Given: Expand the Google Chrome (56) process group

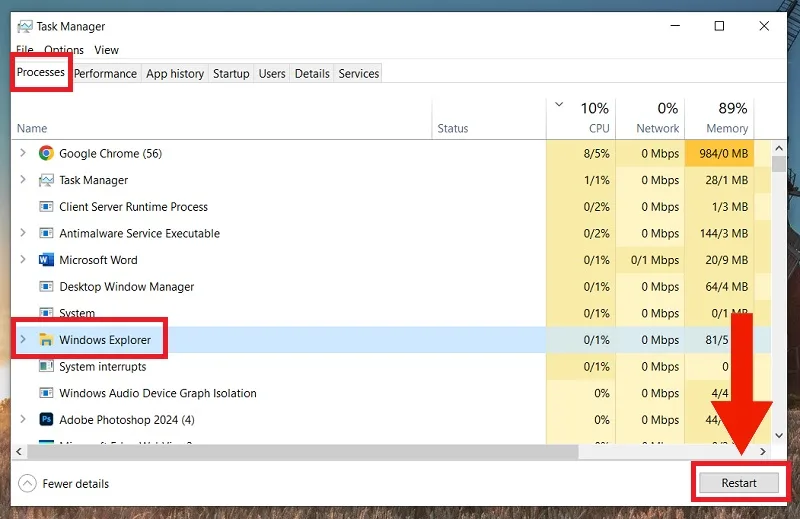Looking at the screenshot, I should coord(23,153).
